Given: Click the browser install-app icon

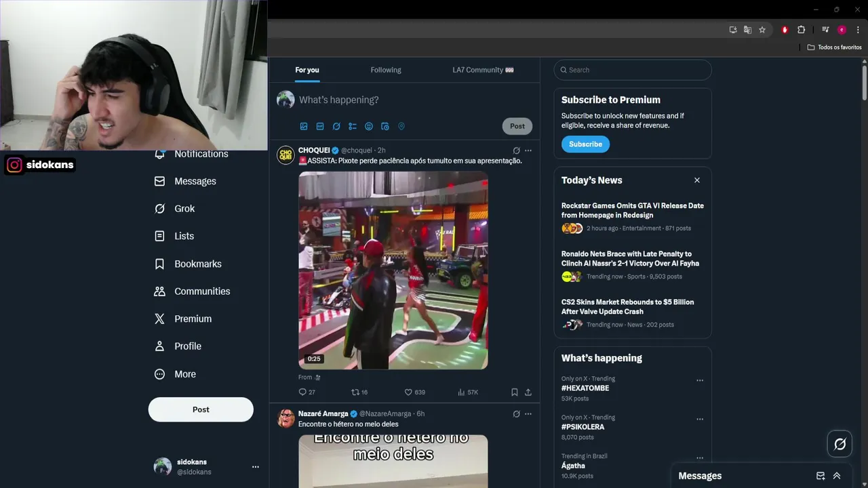Looking at the screenshot, I should 733,30.
